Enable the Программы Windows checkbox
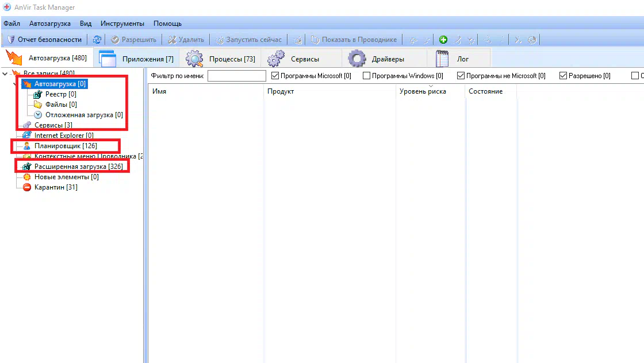 click(x=367, y=76)
